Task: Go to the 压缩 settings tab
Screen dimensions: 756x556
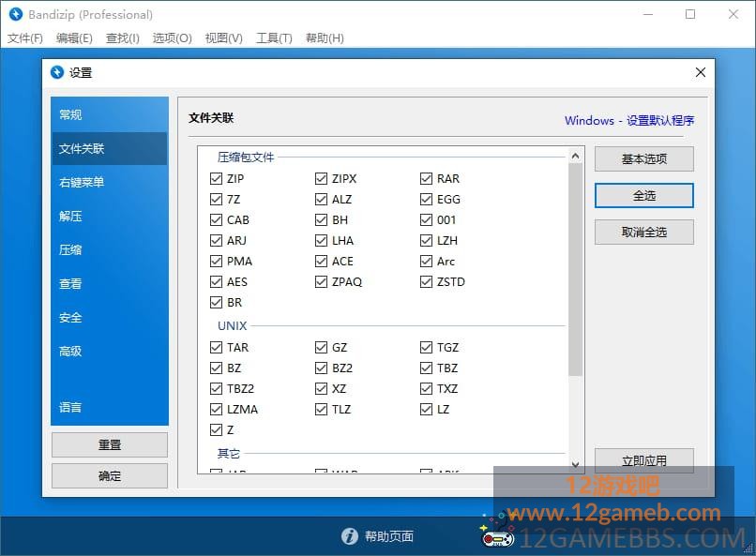Action: click(x=110, y=249)
